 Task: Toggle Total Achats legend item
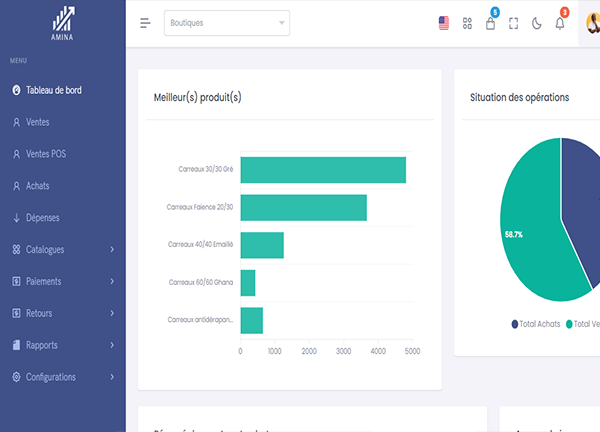[x=536, y=324]
